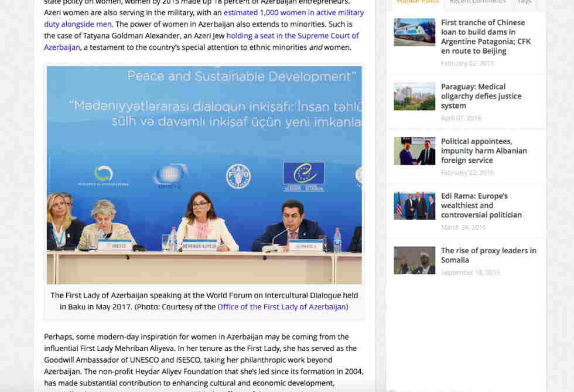The height and width of the screenshot is (392, 574).
Task: Open the Popular Posts tab
Action: click(x=417, y=2)
